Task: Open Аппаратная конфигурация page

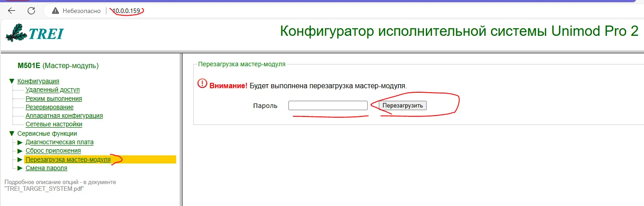Action: [x=64, y=116]
